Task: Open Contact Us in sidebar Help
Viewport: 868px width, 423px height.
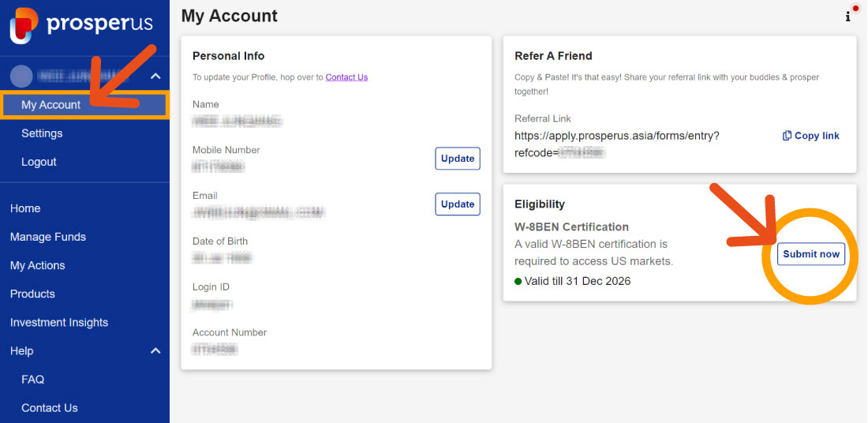Action: click(50, 408)
